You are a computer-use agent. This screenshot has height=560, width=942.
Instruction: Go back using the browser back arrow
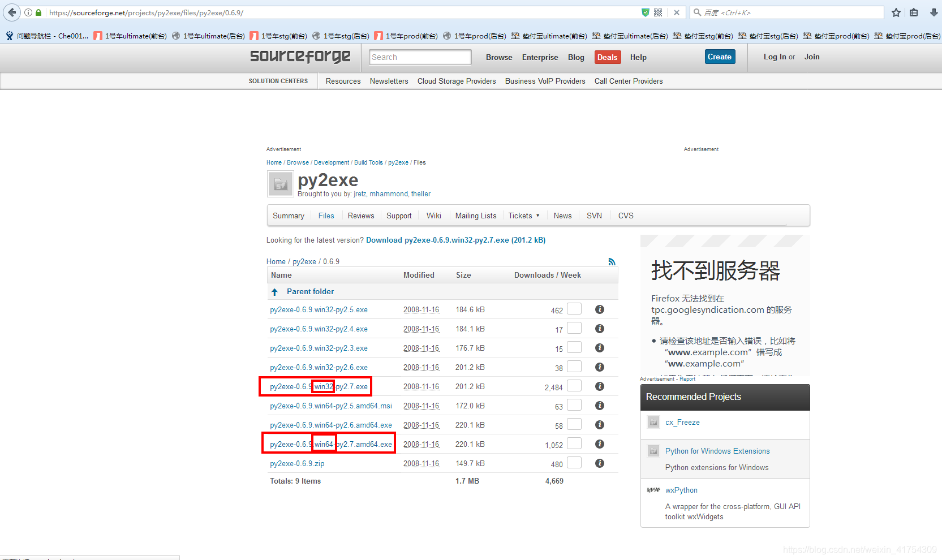pyautogui.click(x=12, y=12)
